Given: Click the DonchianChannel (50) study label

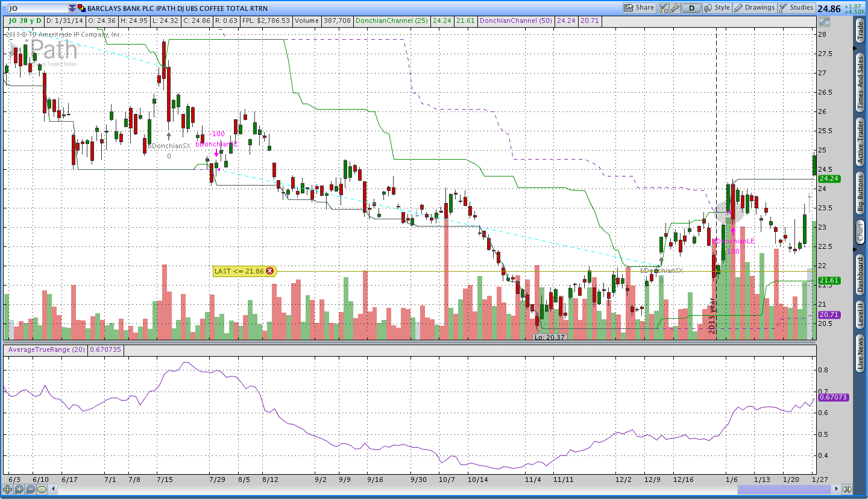Looking at the screenshot, I should 517,20.
